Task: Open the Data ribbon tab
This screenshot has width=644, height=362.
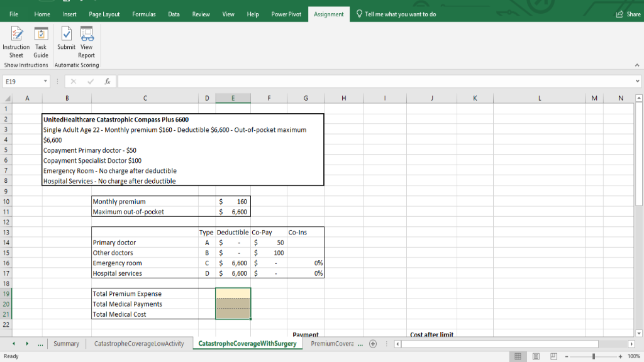Action: click(x=174, y=14)
